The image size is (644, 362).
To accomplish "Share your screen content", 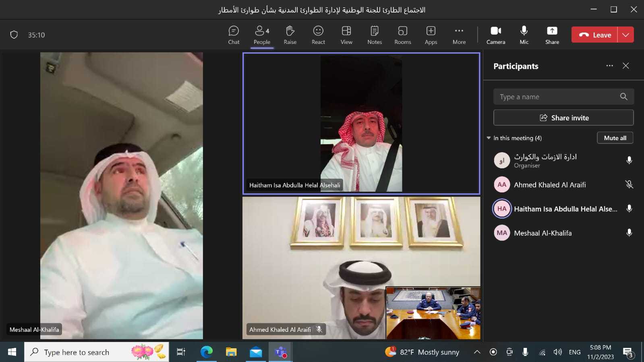I will 552,35.
